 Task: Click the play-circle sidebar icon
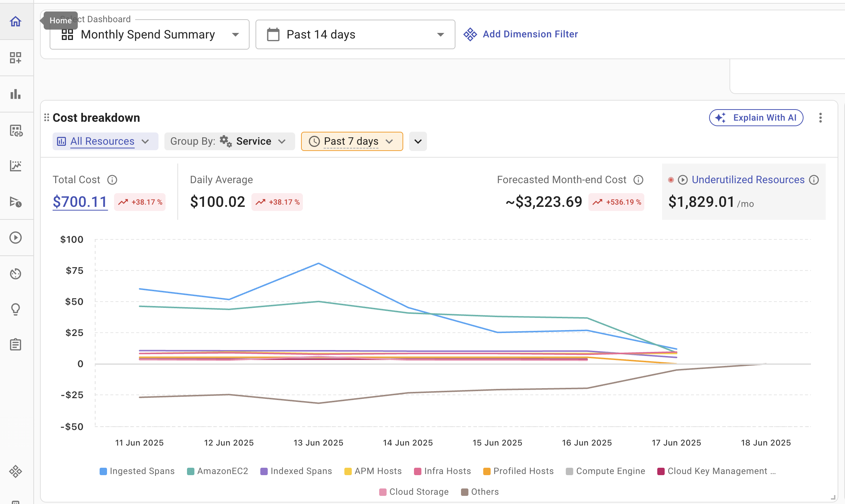click(x=16, y=238)
